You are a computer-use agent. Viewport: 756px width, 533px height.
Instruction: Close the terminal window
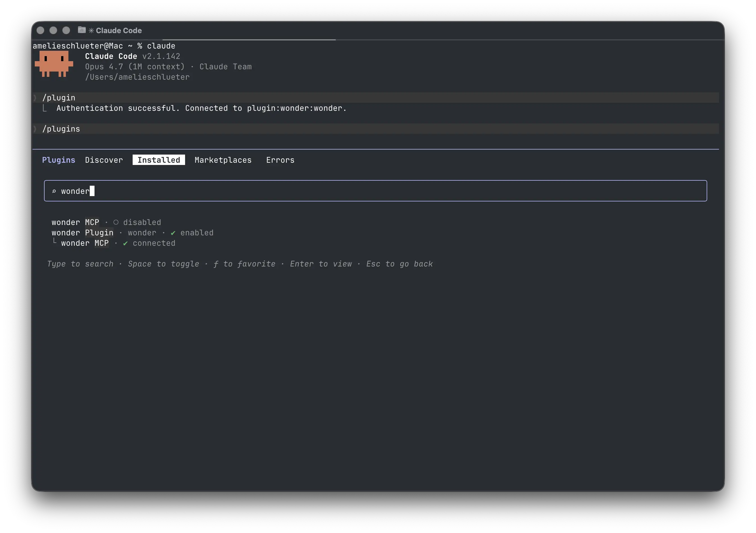40,31
